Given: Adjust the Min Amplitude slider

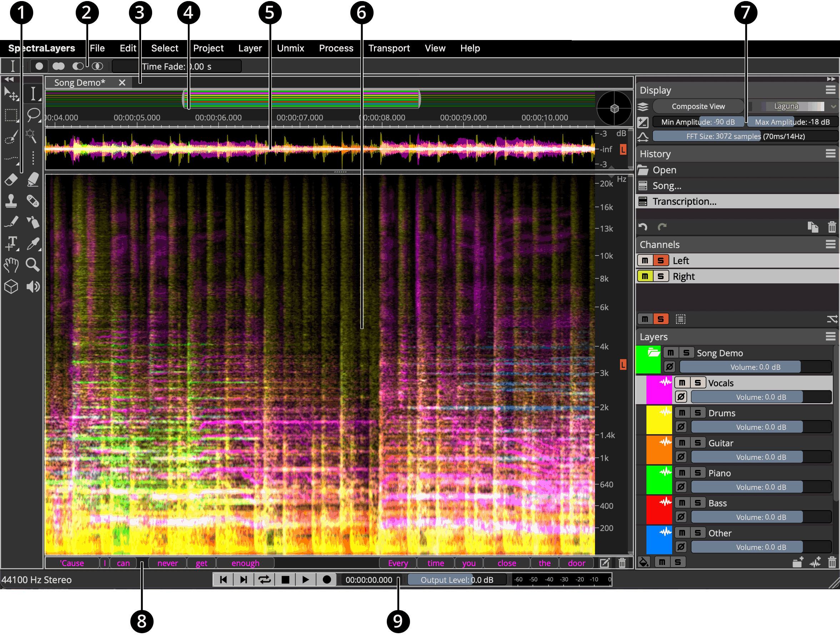Looking at the screenshot, I should 697,122.
